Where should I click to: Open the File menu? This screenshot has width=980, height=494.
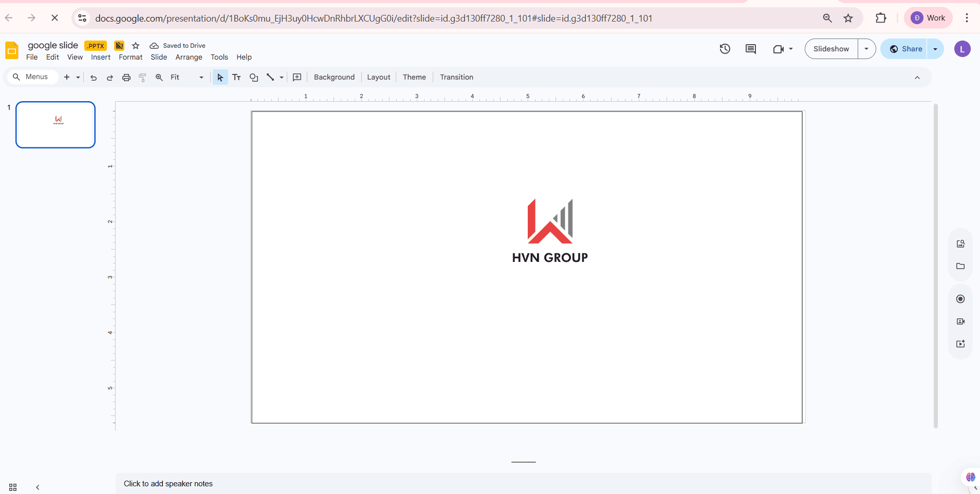32,57
